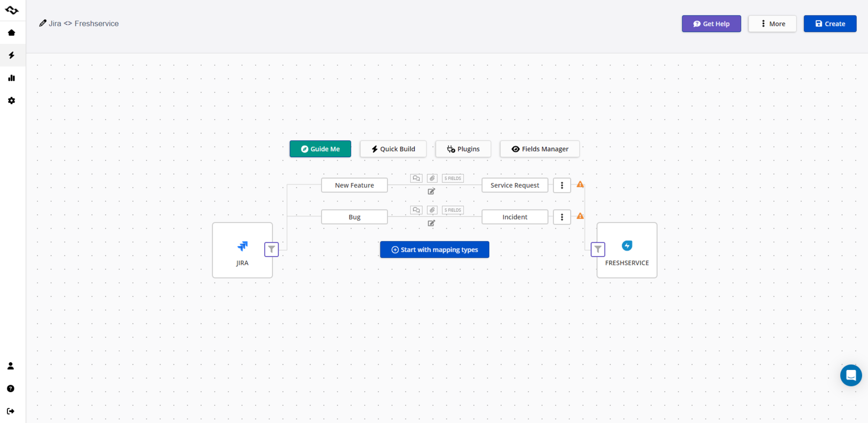Open the user profile icon
Image resolution: width=868 pixels, height=423 pixels.
click(x=11, y=366)
